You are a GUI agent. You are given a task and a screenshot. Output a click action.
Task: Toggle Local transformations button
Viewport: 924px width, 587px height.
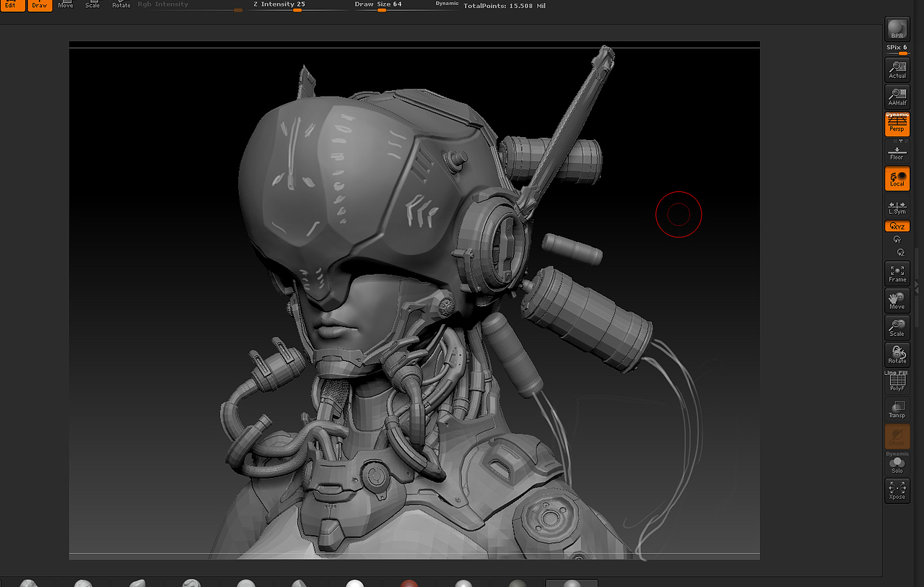pyautogui.click(x=897, y=178)
